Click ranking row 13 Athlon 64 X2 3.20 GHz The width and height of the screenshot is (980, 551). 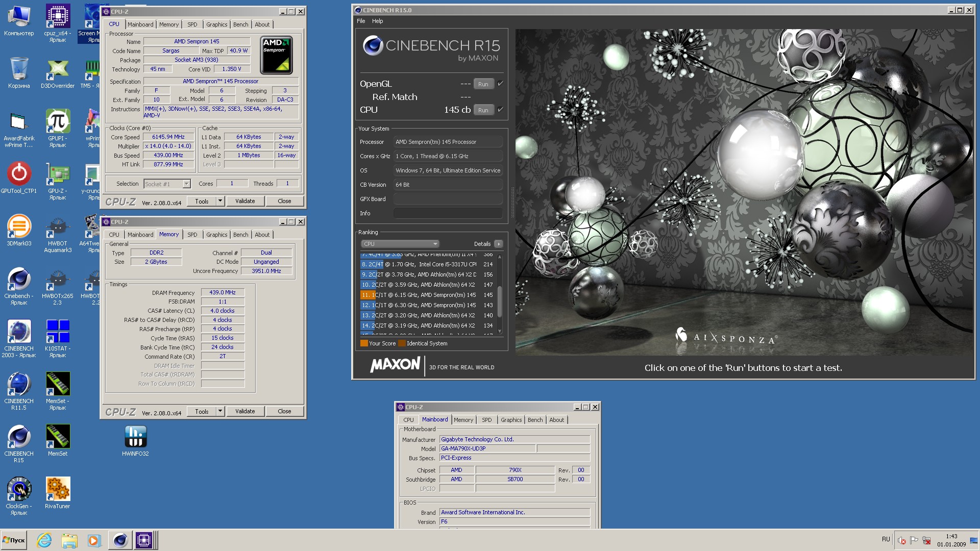pos(428,315)
